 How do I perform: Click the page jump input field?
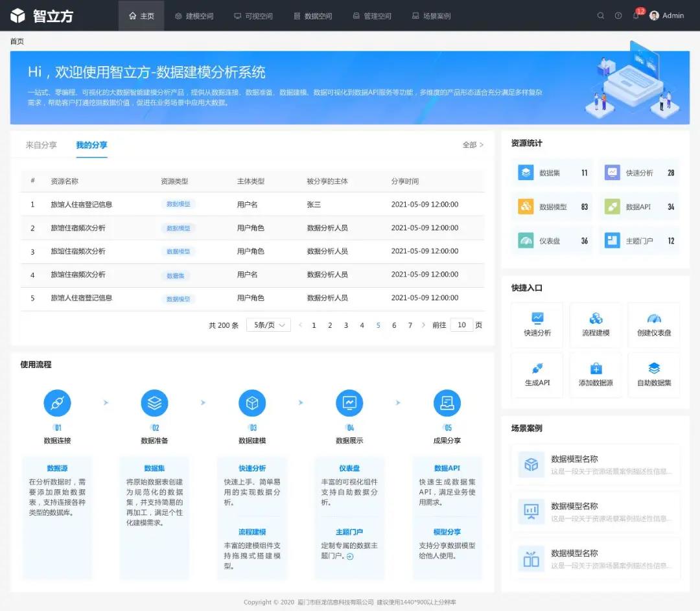coord(461,325)
